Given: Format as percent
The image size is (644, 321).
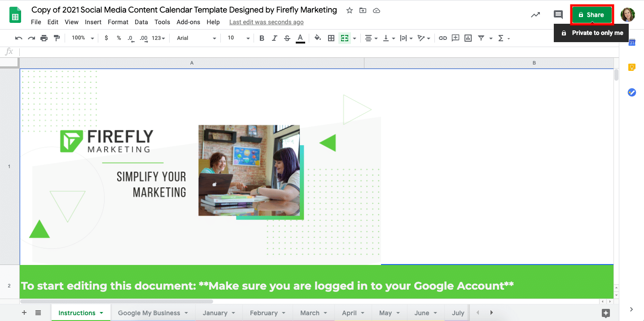Looking at the screenshot, I should [119, 38].
